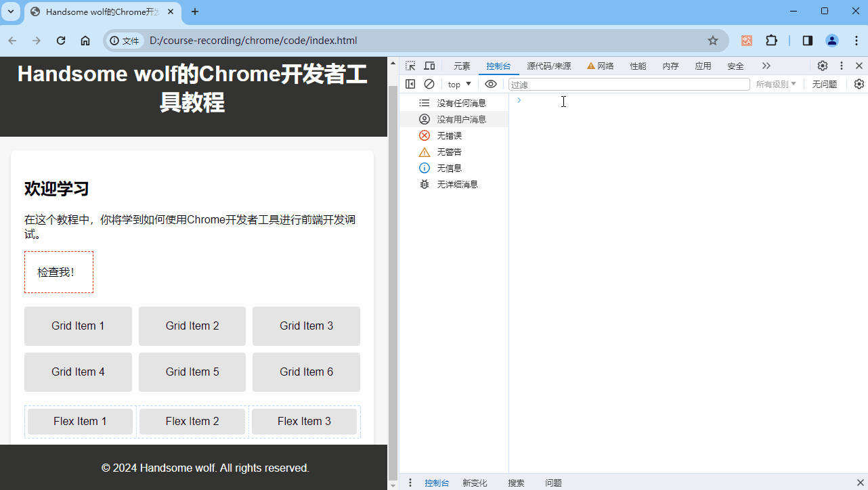Image resolution: width=868 pixels, height=490 pixels.
Task: Go forward with browser forward arrow
Action: [x=37, y=41]
